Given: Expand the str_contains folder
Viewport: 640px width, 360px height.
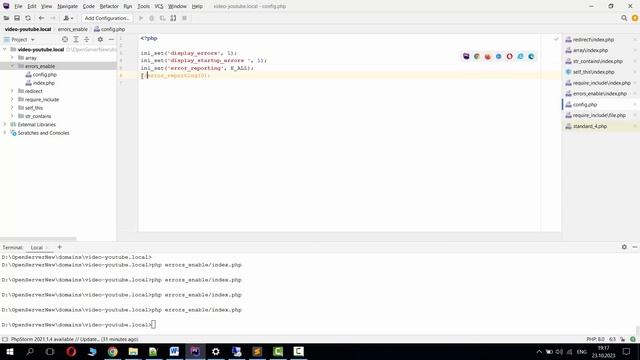Looking at the screenshot, I should (12, 116).
